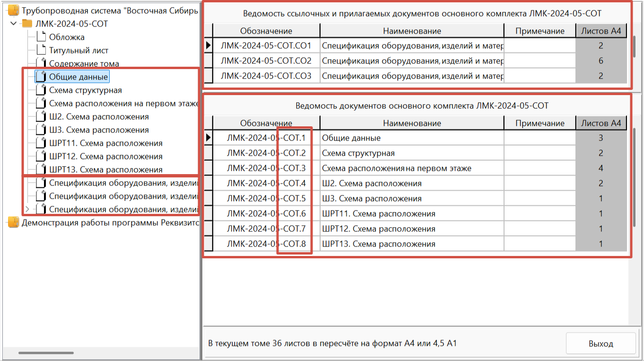Viewport: 644px width, 361px height.
Task: Click the sheet count 6 in the СО2 row
Action: point(601,61)
